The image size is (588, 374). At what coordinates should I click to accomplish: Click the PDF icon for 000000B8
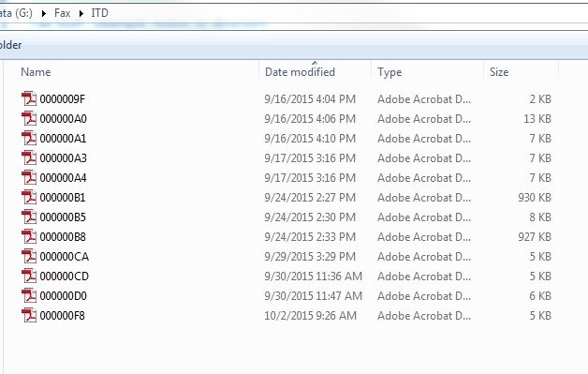coord(29,237)
